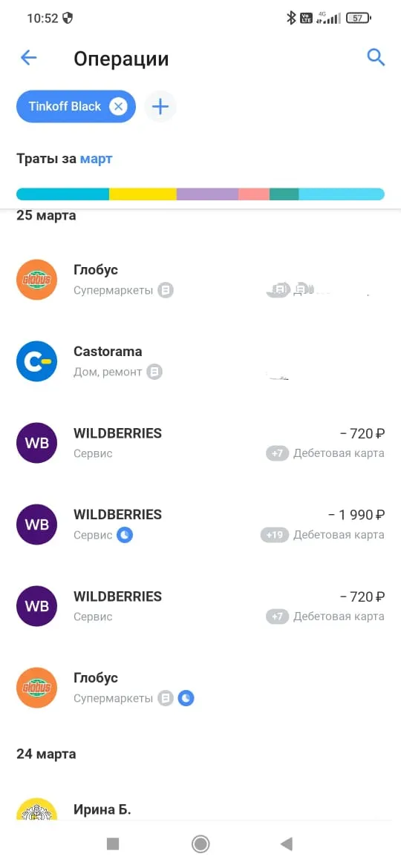This screenshot has width=401, height=868.
Task: Tap the WB logo of the last WILDBERRIES entry
Action: click(x=36, y=606)
